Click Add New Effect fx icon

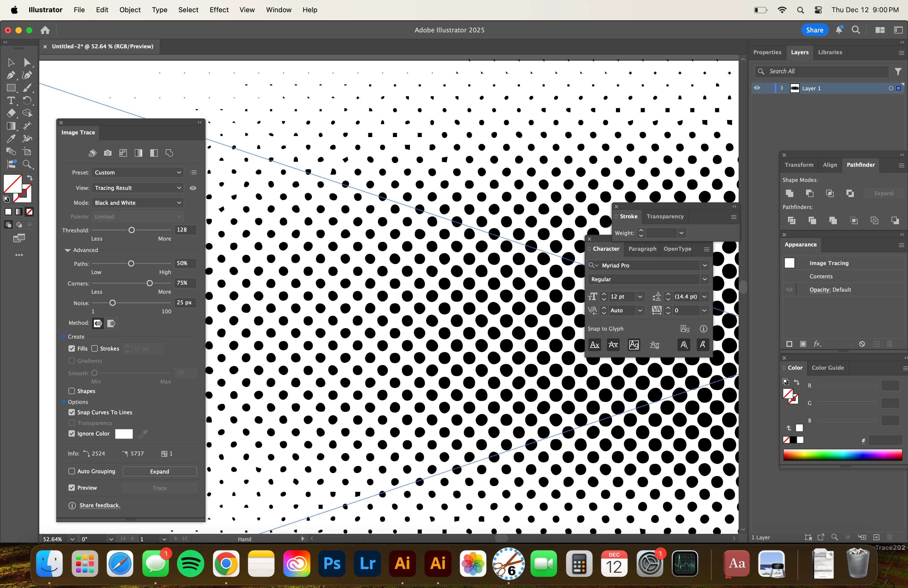click(817, 344)
